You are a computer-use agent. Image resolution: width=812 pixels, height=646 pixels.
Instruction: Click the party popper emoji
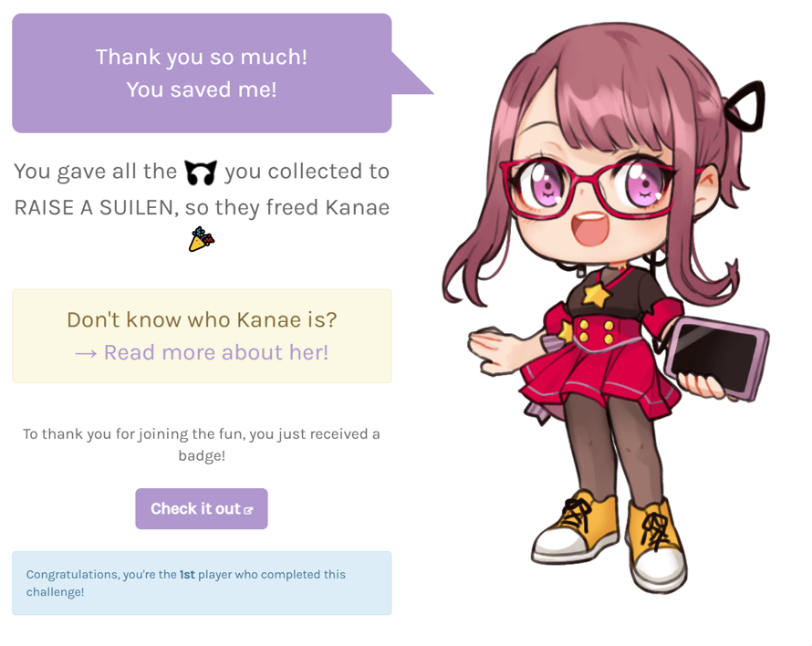click(202, 239)
